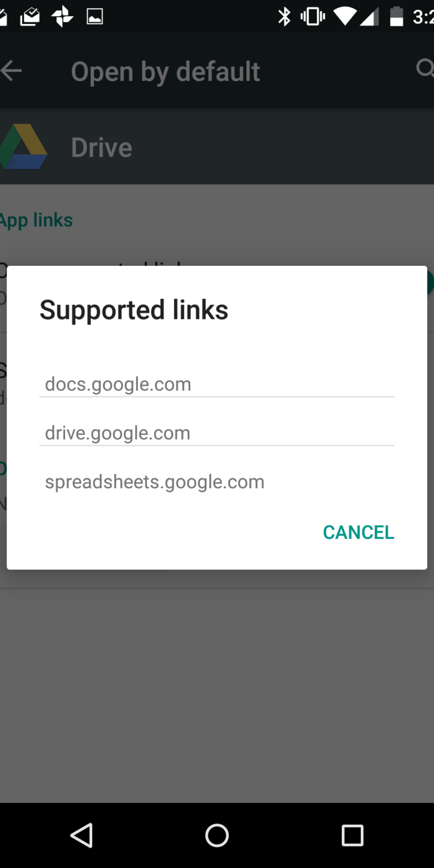This screenshot has height=868, width=434.
Task: Tap the battery status icon
Action: tap(397, 17)
